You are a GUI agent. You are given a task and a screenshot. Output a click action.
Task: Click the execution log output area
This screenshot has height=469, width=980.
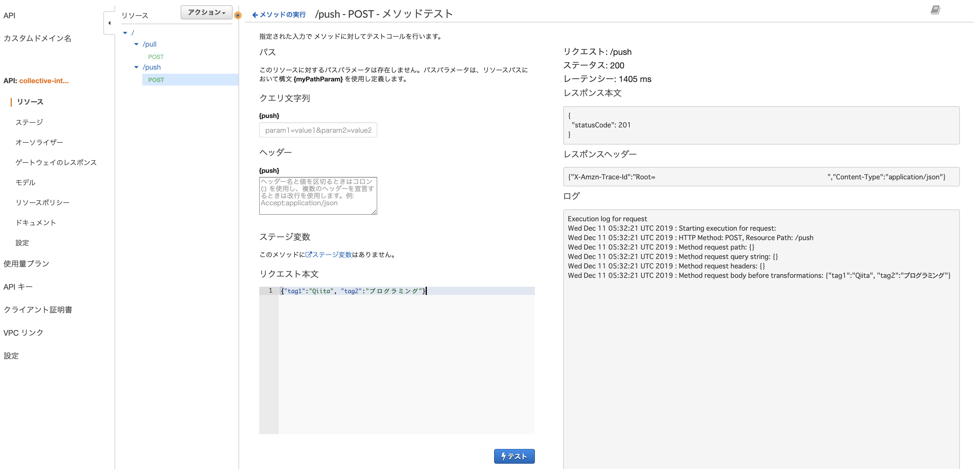[x=761, y=340]
